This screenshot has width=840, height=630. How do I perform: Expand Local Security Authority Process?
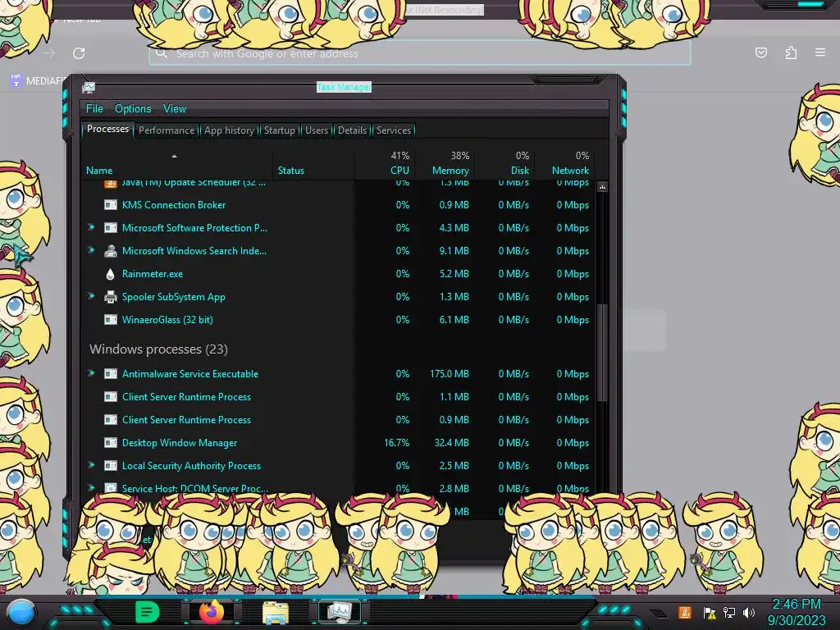(91, 466)
